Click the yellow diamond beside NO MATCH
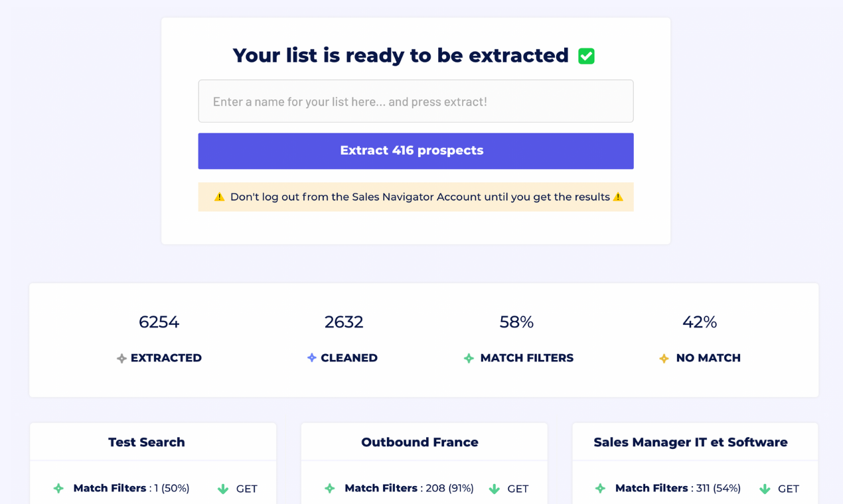Viewport: 843px width, 504px height. point(664,358)
